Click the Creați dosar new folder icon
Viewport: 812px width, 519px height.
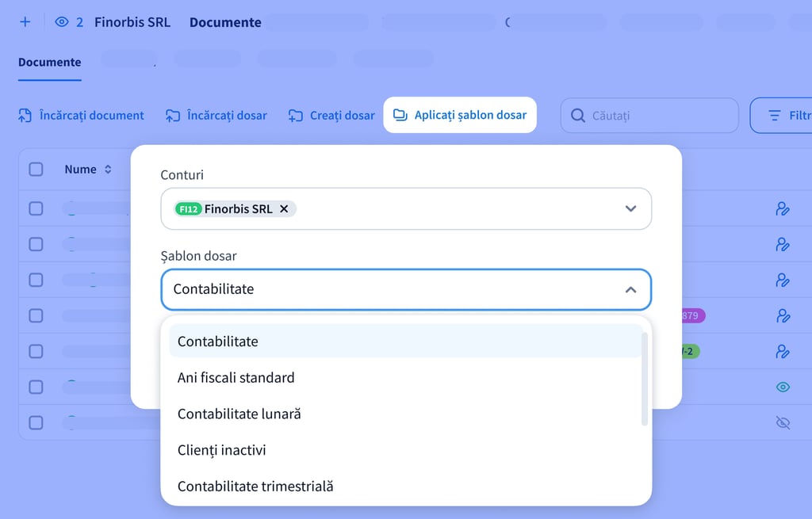(296, 116)
